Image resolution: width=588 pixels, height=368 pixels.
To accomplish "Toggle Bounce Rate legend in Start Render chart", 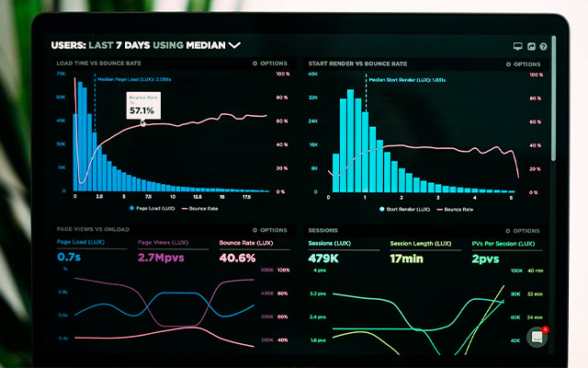I will click(x=455, y=210).
